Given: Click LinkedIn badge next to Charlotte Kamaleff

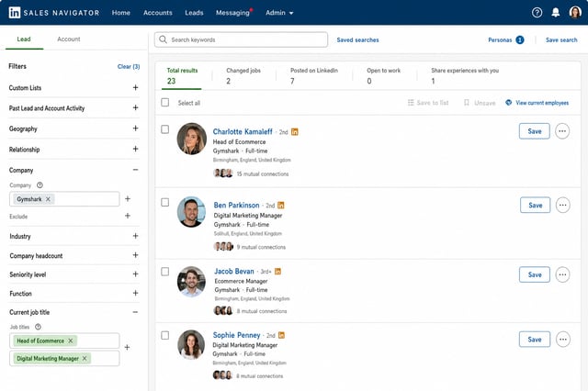Looking at the screenshot, I should (295, 132).
